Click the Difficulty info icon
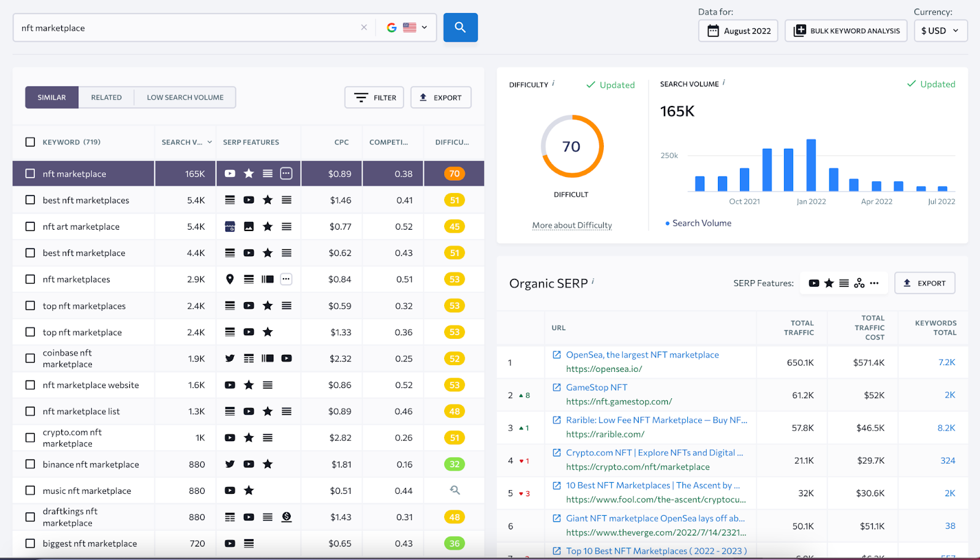Viewport: 980px width, 560px height. pos(554,83)
